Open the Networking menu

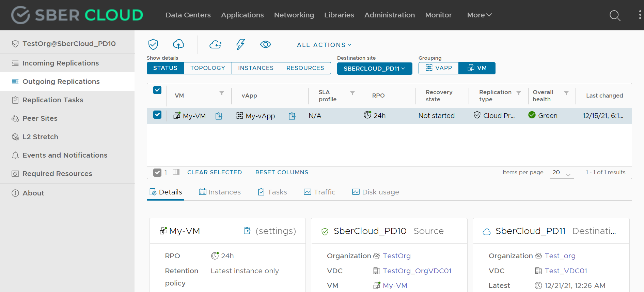[294, 15]
